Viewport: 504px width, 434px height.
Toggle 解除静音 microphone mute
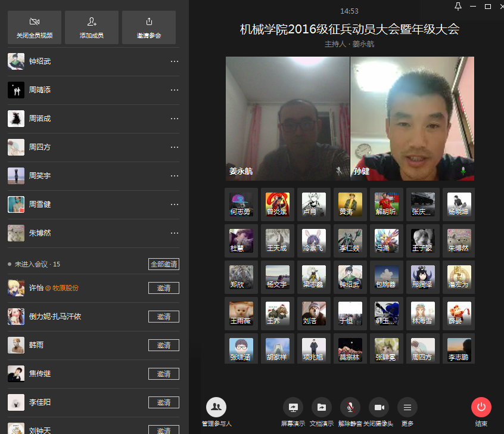[x=350, y=407]
